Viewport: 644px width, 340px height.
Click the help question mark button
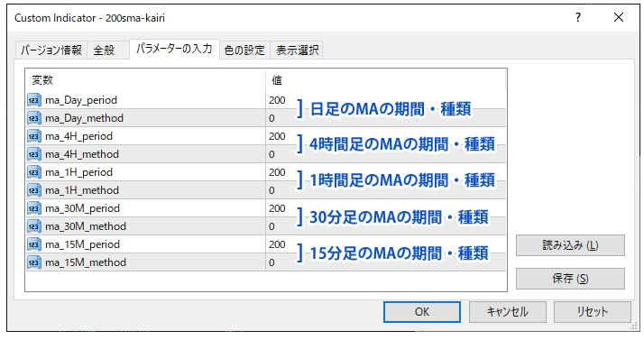(x=578, y=18)
